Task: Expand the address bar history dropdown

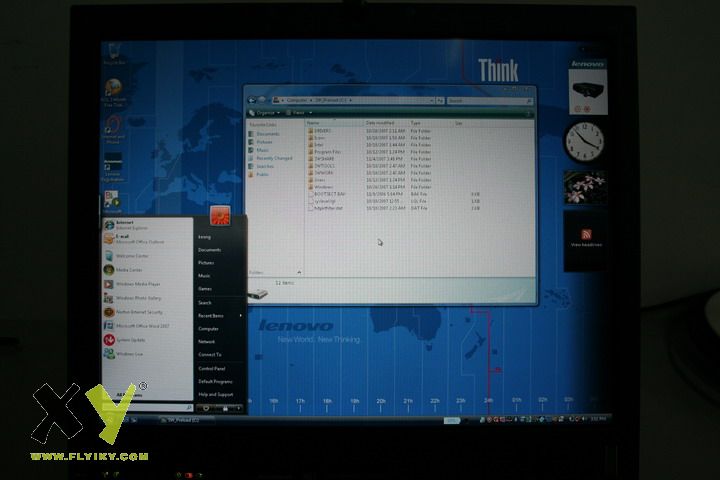Action: coord(431,100)
